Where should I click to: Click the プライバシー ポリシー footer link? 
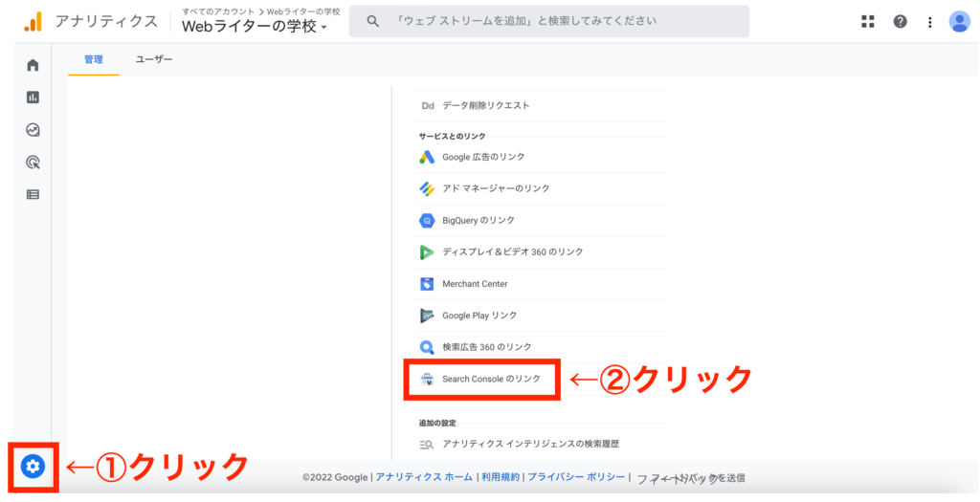(x=575, y=477)
